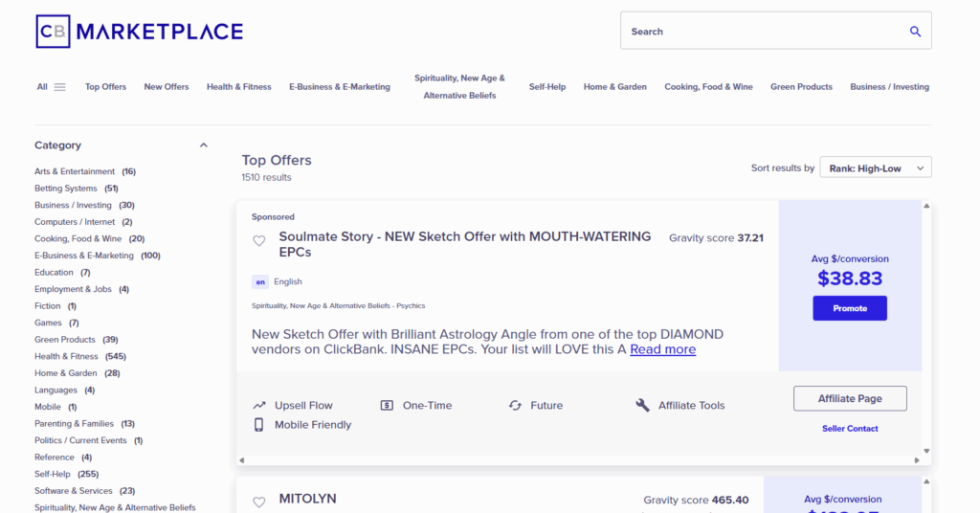Screen dimensions: 980x513
Task: Click the Future rebill cycle icon
Action: click(x=515, y=406)
